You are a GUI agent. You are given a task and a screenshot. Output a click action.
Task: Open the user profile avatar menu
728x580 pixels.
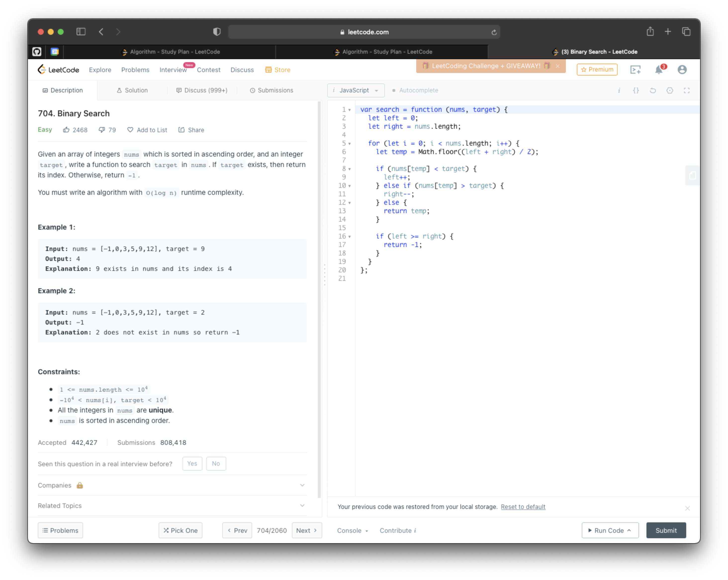click(682, 70)
